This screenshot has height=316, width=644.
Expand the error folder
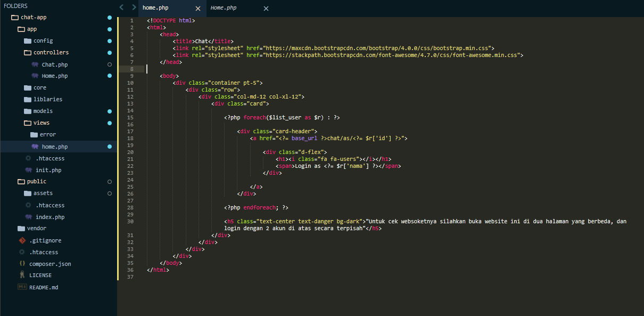point(47,134)
